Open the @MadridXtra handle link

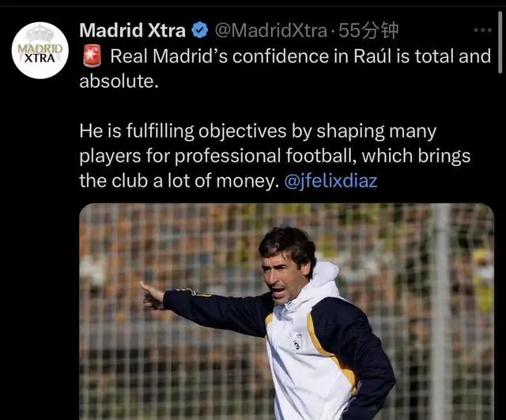270,31
